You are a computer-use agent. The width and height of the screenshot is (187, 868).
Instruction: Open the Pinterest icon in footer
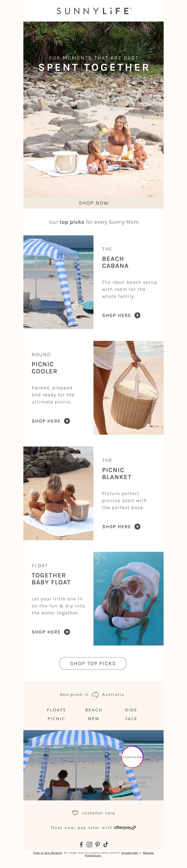[97, 844]
